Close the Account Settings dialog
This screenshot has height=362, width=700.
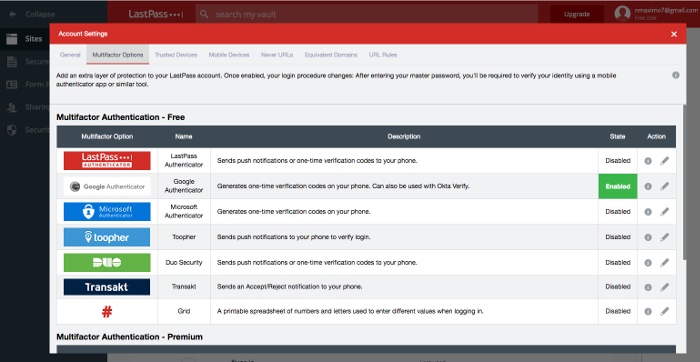674,34
